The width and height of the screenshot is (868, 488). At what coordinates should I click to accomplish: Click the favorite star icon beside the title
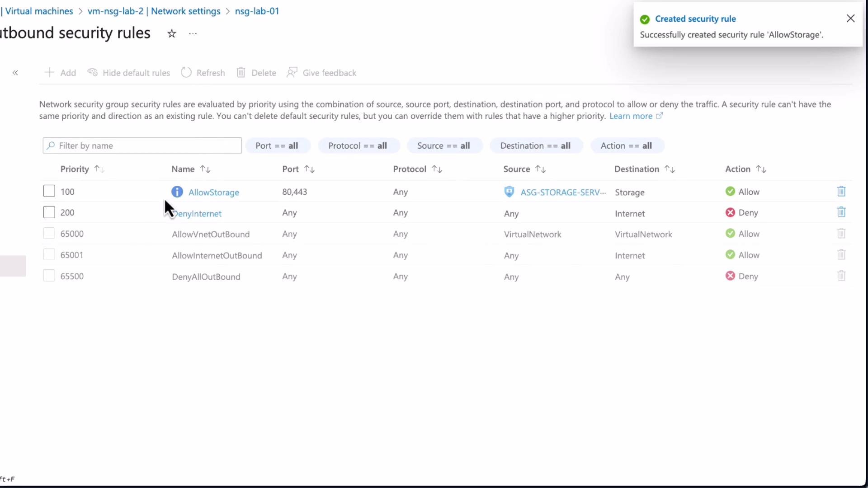coord(172,33)
